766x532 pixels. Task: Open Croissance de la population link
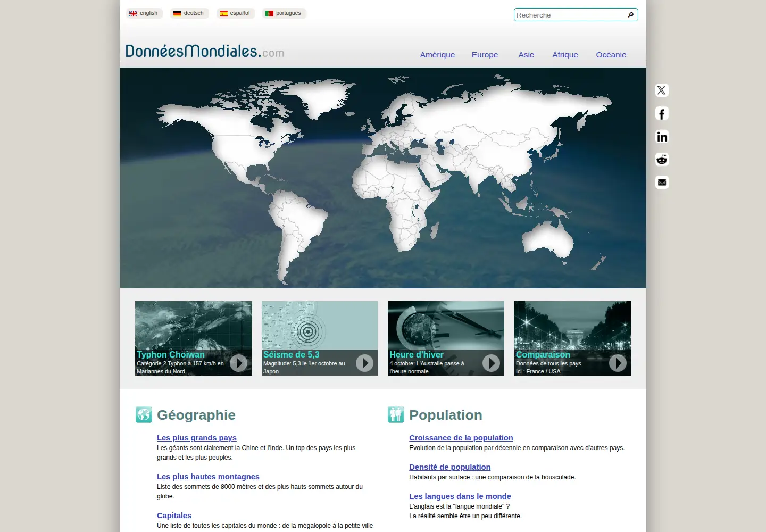[461, 438]
